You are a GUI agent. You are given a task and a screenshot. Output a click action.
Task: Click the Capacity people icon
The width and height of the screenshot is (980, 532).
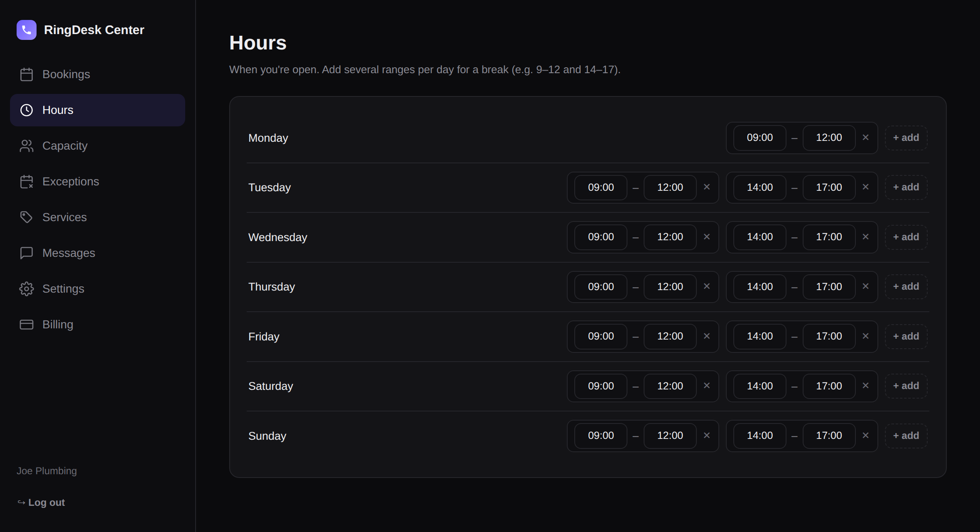coord(27,146)
